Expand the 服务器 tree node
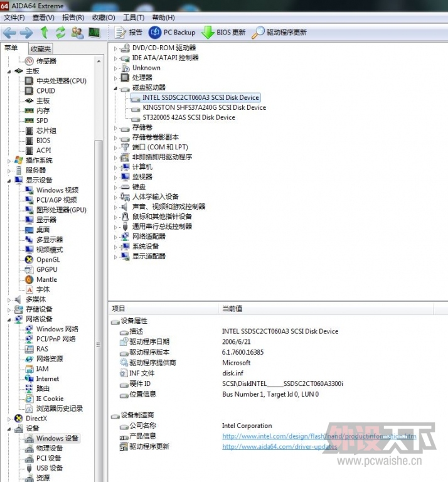448x482 pixels. point(9,171)
